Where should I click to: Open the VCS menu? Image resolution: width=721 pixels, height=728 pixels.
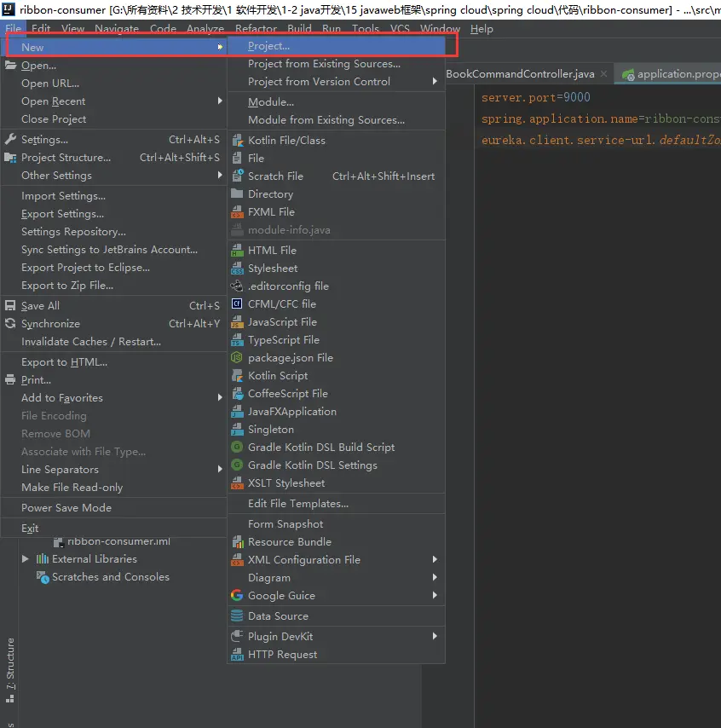[400, 28]
